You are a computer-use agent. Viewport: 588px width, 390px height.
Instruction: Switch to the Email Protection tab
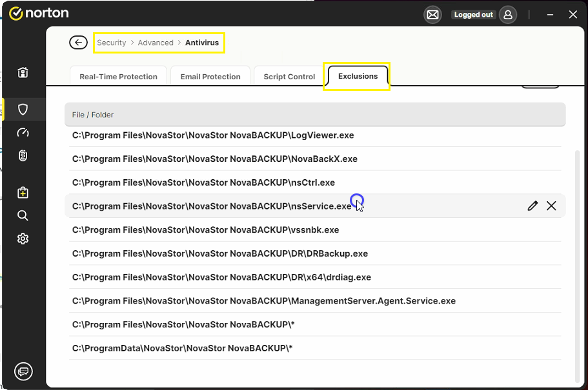pos(210,76)
